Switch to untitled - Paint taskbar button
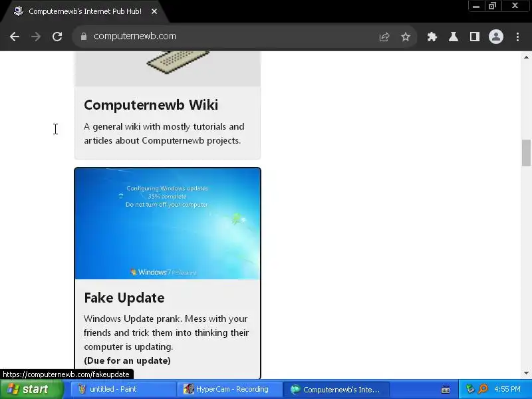The width and height of the screenshot is (532, 399). coord(123,389)
